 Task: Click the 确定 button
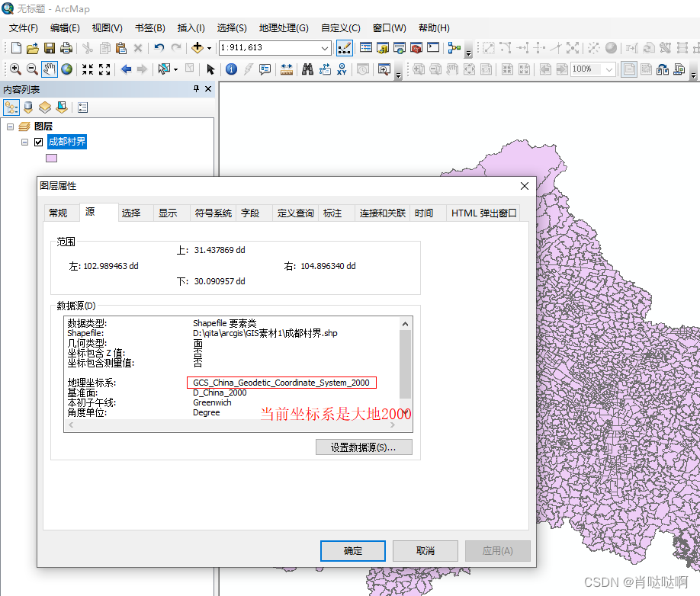(353, 551)
